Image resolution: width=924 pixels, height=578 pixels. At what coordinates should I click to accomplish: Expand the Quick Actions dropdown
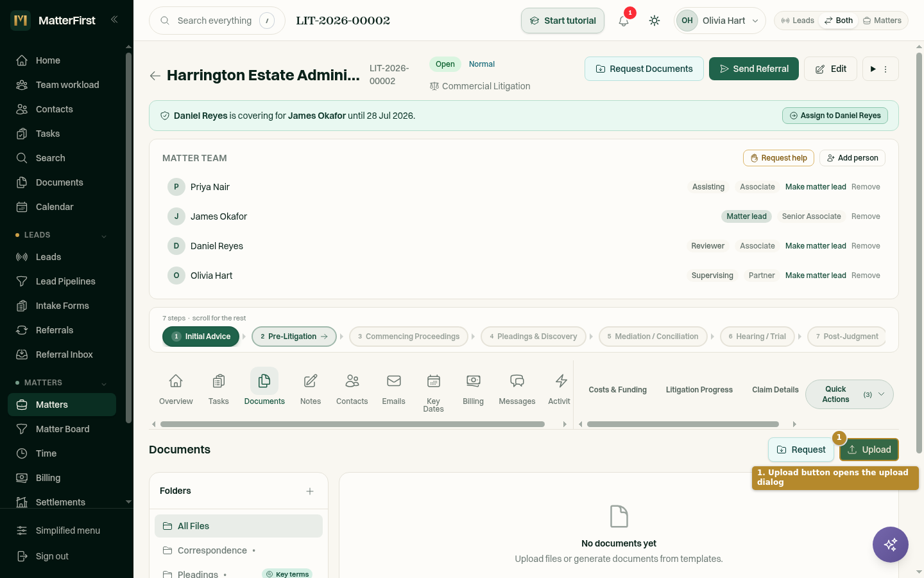pos(850,394)
